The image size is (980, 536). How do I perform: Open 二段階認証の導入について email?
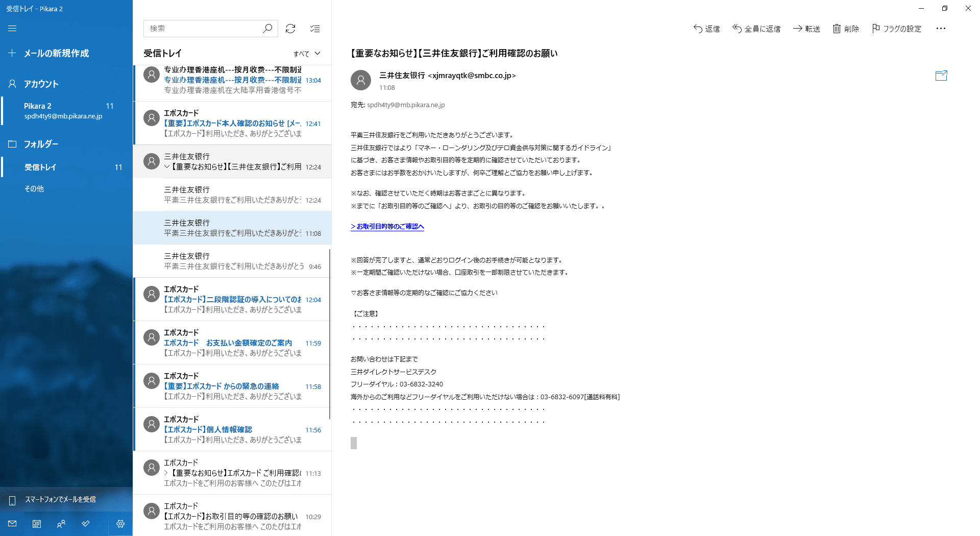pos(232,299)
